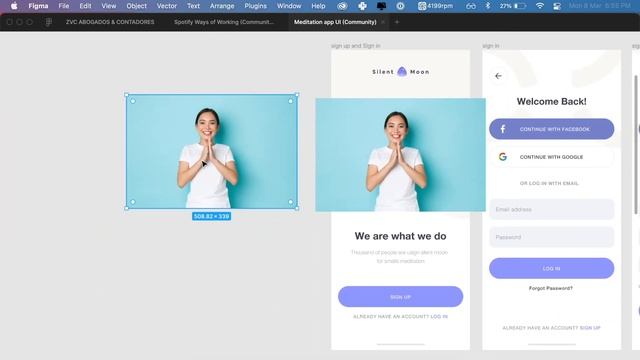Screen dimensions: 640x360
Task: Open the Plugins menu
Action: 256,6
